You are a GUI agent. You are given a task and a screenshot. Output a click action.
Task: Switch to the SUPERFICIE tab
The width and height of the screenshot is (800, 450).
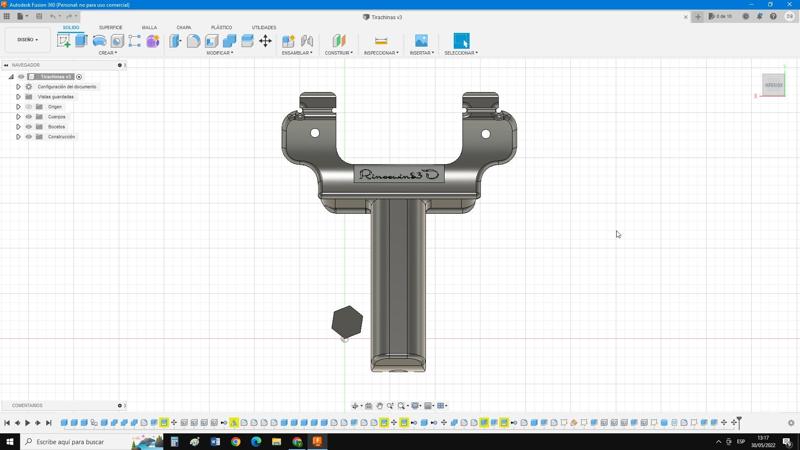click(x=110, y=27)
